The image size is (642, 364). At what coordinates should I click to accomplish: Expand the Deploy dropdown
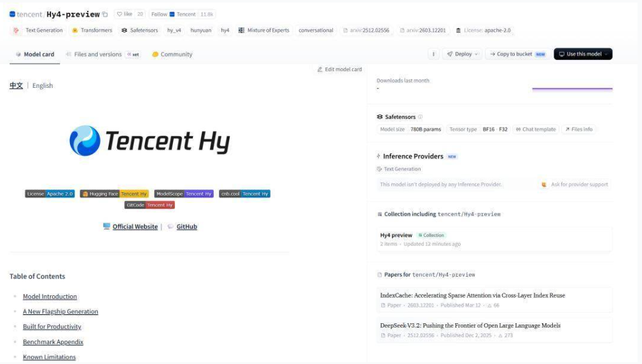click(463, 54)
